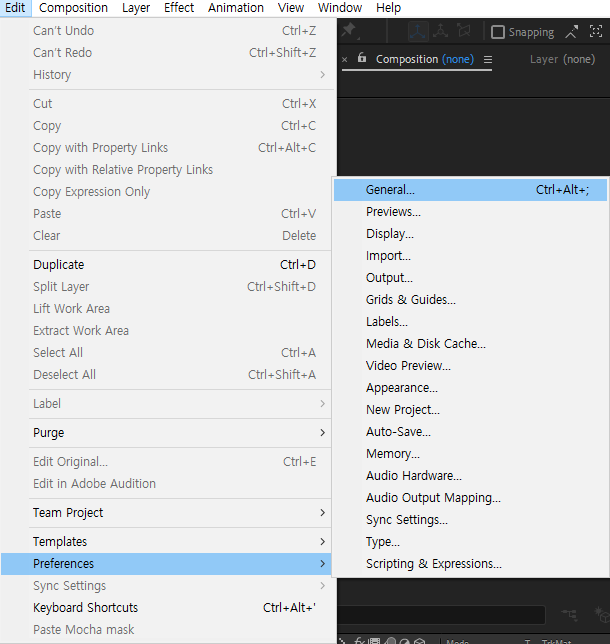Open Output... preferences
This screenshot has height=644, width=610.
[x=470, y=278]
